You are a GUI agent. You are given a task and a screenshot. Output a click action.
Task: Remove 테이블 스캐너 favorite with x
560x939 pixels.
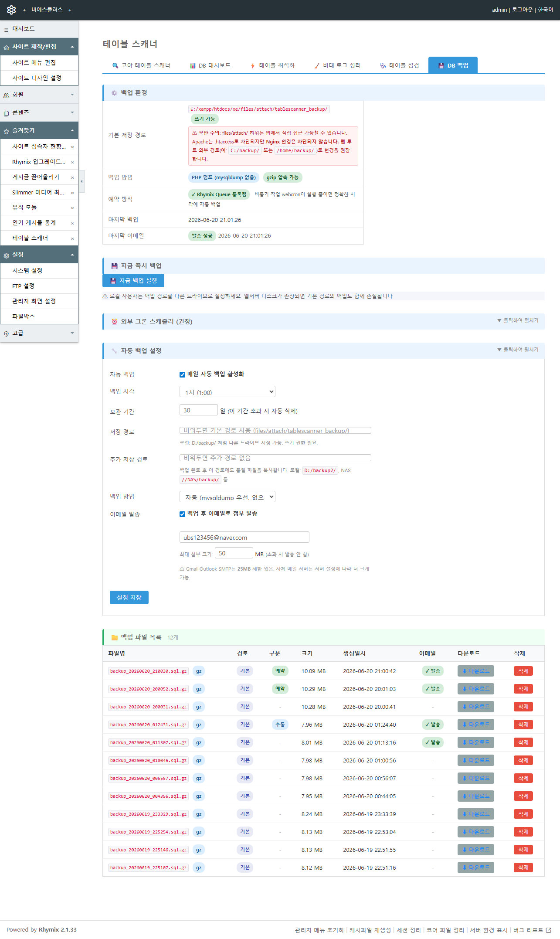pos(72,238)
